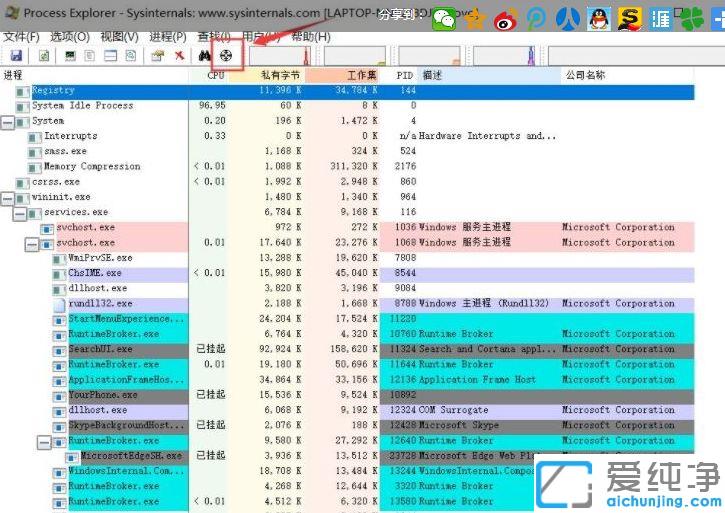Click the MicrosoftEdgeSH.exe process icon
The height and width of the screenshot is (513, 725).
click(x=72, y=457)
